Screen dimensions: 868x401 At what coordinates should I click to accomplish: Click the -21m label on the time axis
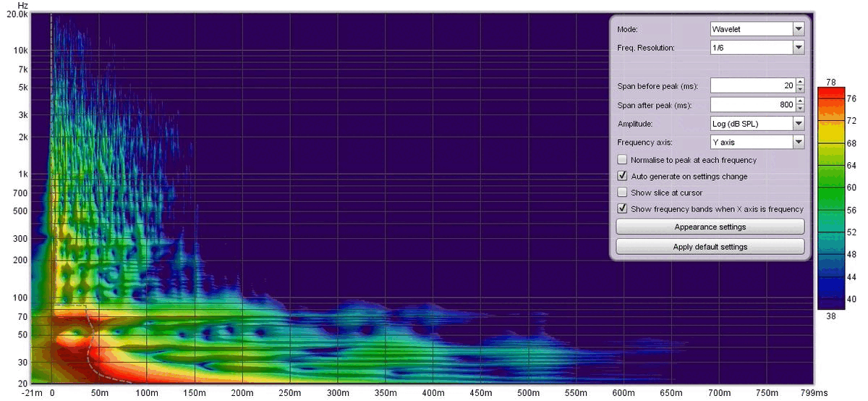point(32,393)
